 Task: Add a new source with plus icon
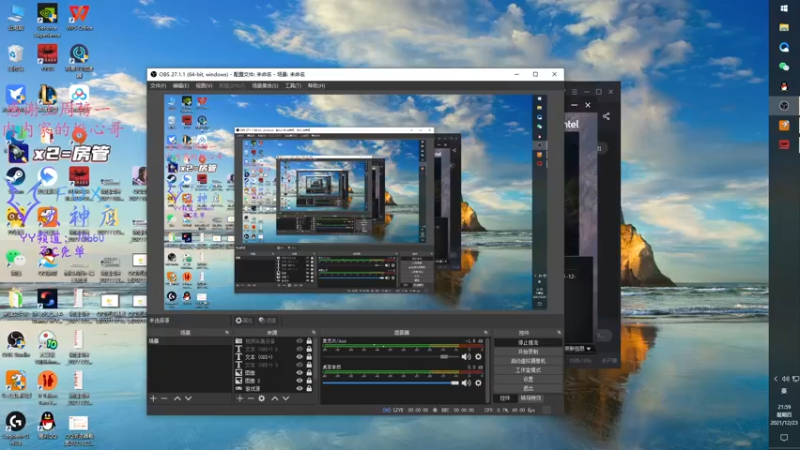240,398
